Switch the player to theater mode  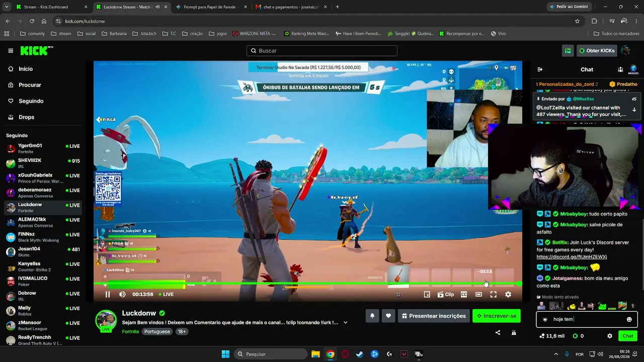point(478,295)
